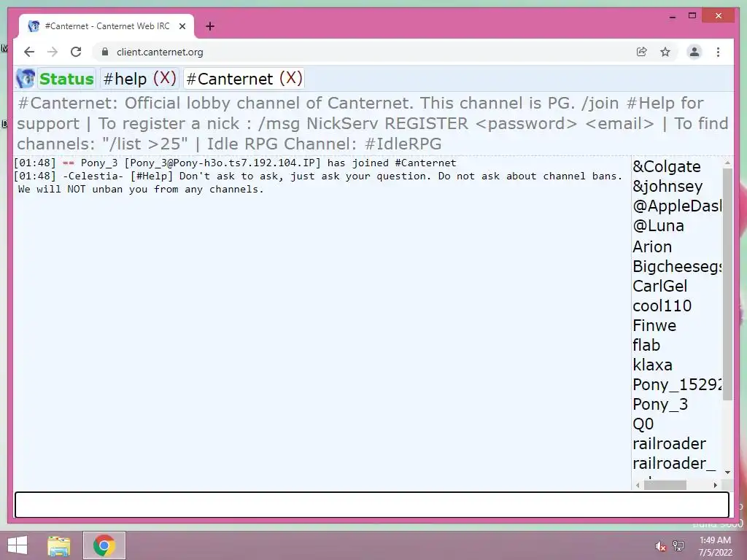This screenshot has width=747, height=560.
Task: Select user CarlGel in nick list
Action: 659,286
